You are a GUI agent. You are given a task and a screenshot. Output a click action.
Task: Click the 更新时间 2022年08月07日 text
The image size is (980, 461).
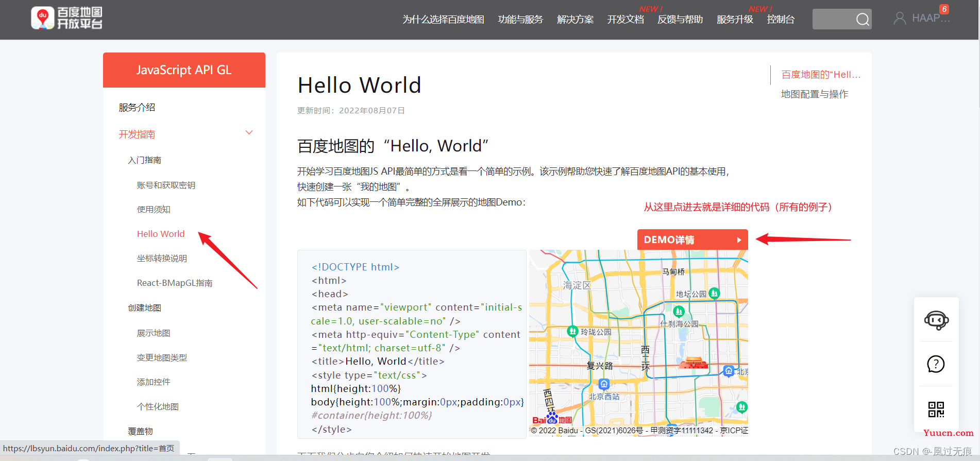351,111
